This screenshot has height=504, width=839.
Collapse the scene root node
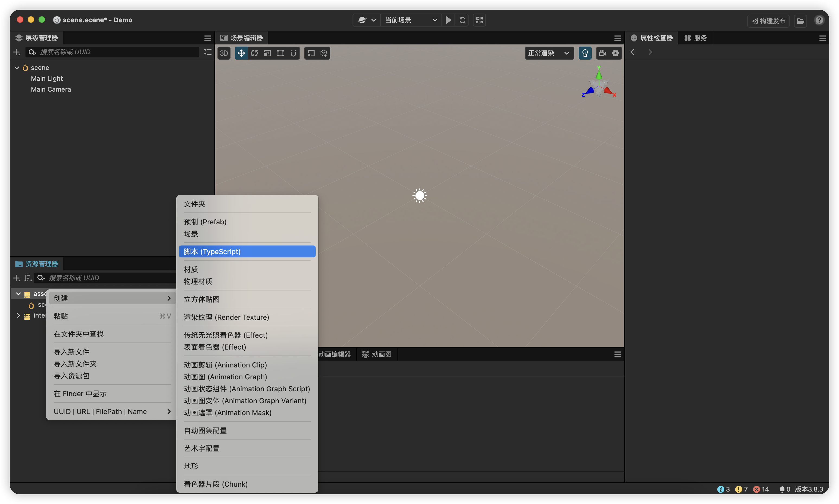pyautogui.click(x=17, y=67)
